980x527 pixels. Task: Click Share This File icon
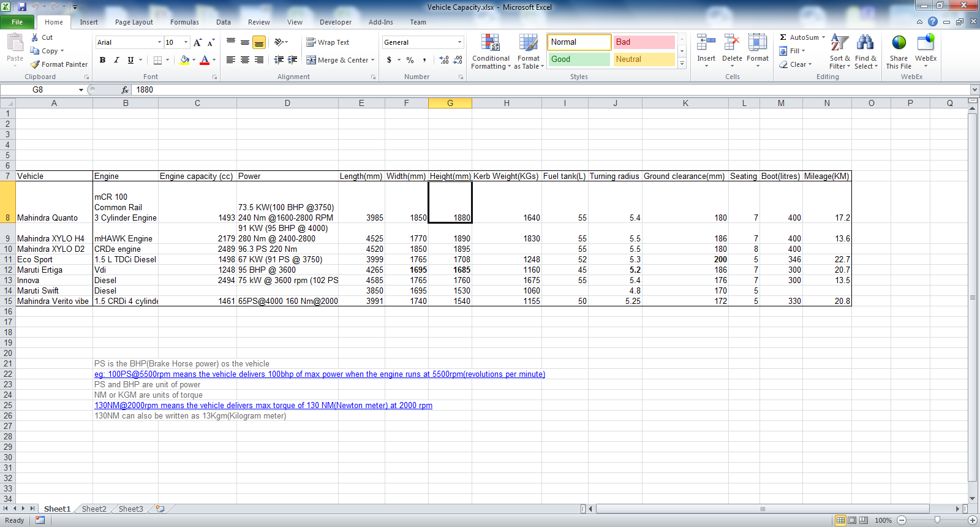[899, 43]
